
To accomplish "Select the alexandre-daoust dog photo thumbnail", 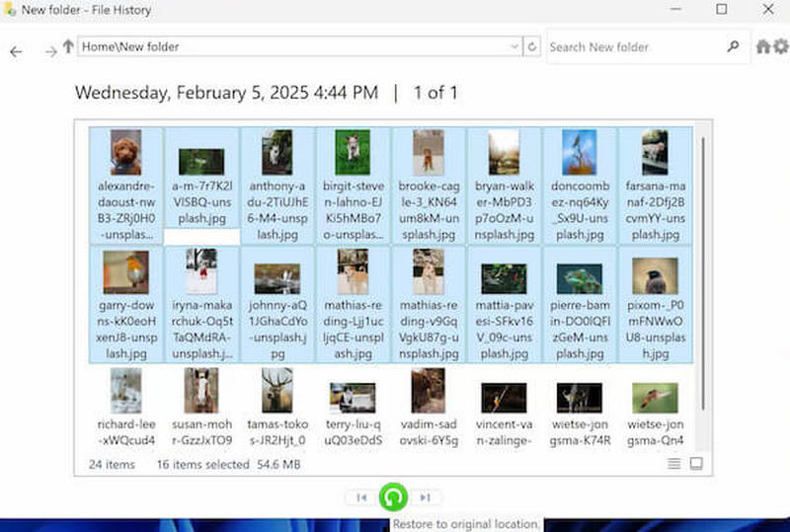I will click(x=125, y=153).
